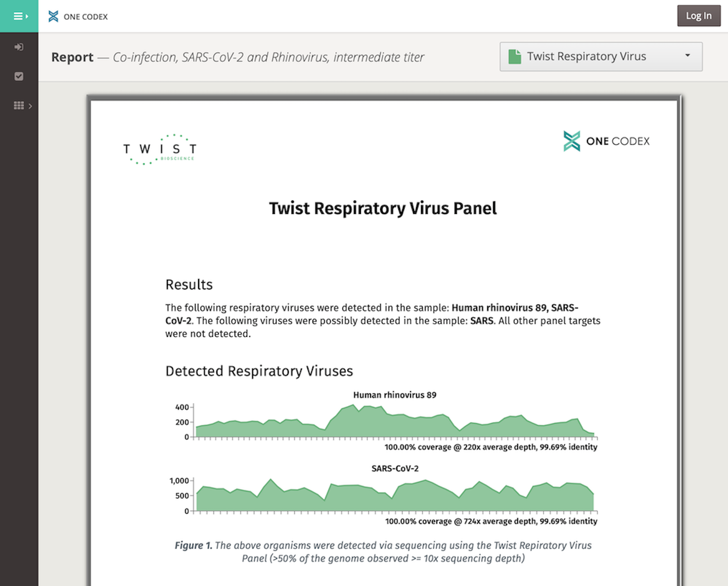Expand the chevron next to grid icon
This screenshot has height=586, width=728.
[x=30, y=106]
